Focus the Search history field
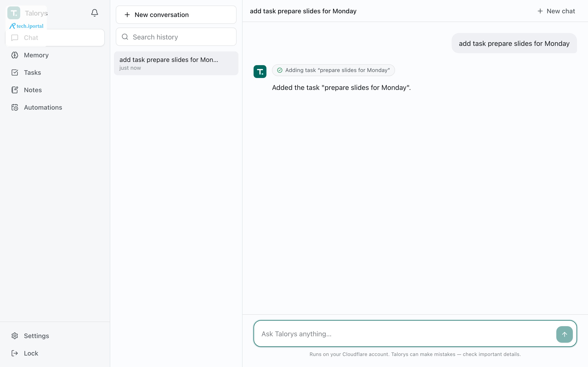588x367 pixels. pyautogui.click(x=176, y=37)
